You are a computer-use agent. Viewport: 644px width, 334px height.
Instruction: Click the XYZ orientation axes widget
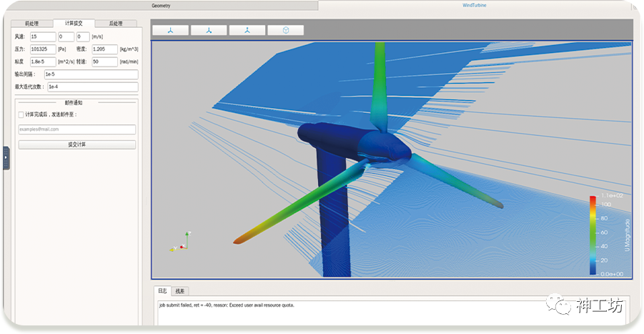[180, 242]
